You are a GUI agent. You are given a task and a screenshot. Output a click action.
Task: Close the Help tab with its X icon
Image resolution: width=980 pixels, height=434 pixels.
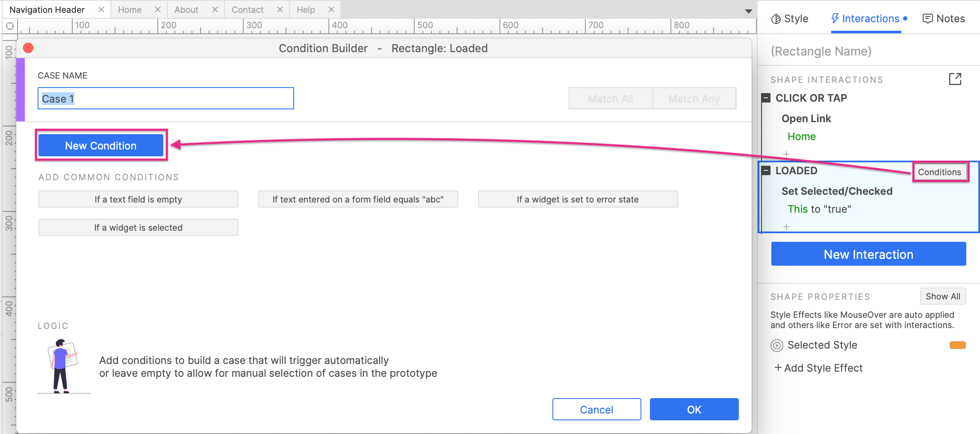tap(331, 9)
